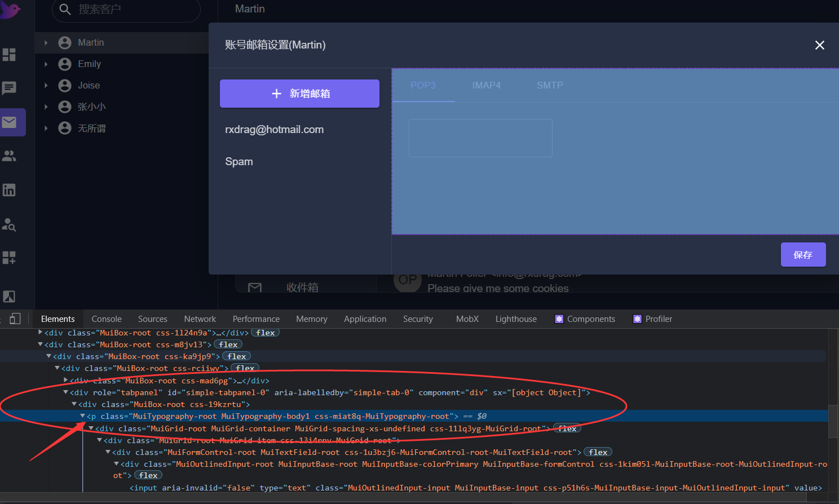
Task: Click the 搜索客户 search field
Action: coord(126,10)
